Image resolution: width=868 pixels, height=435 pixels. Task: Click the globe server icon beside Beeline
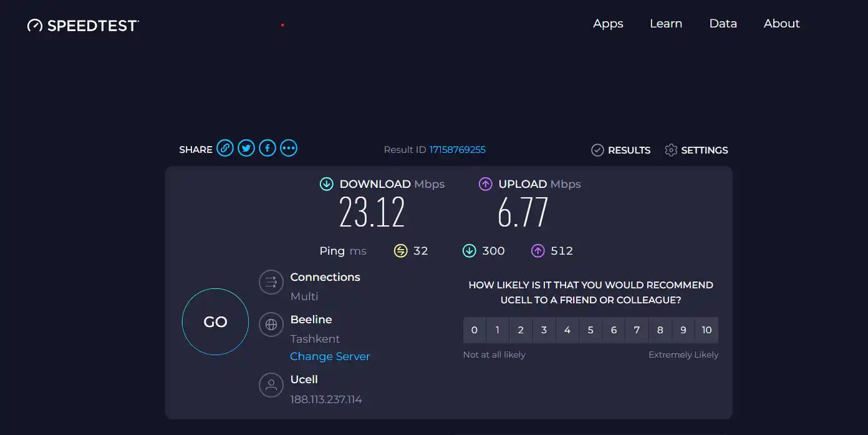point(271,325)
